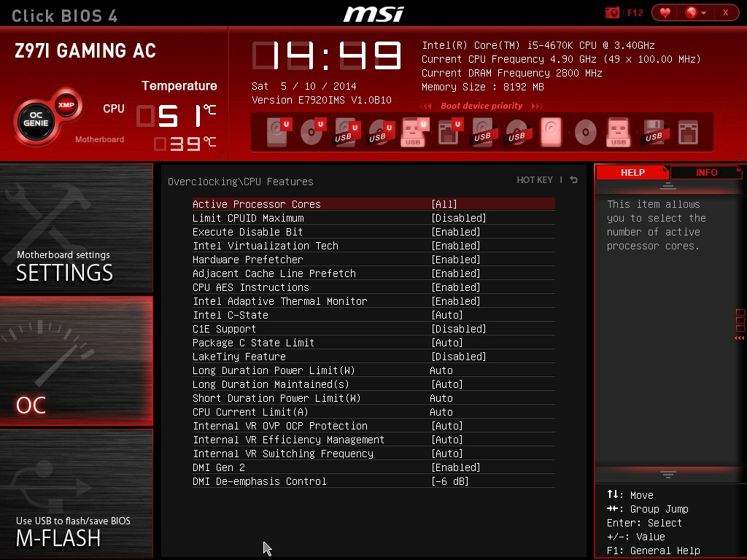Open Active Processor Cores [All] option

(373, 204)
